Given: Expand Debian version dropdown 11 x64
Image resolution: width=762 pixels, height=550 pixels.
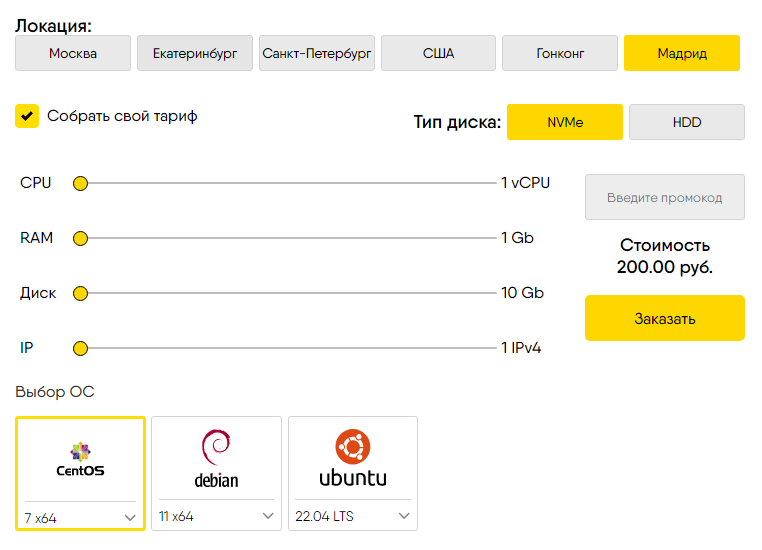Looking at the screenshot, I should pyautogui.click(x=216, y=516).
